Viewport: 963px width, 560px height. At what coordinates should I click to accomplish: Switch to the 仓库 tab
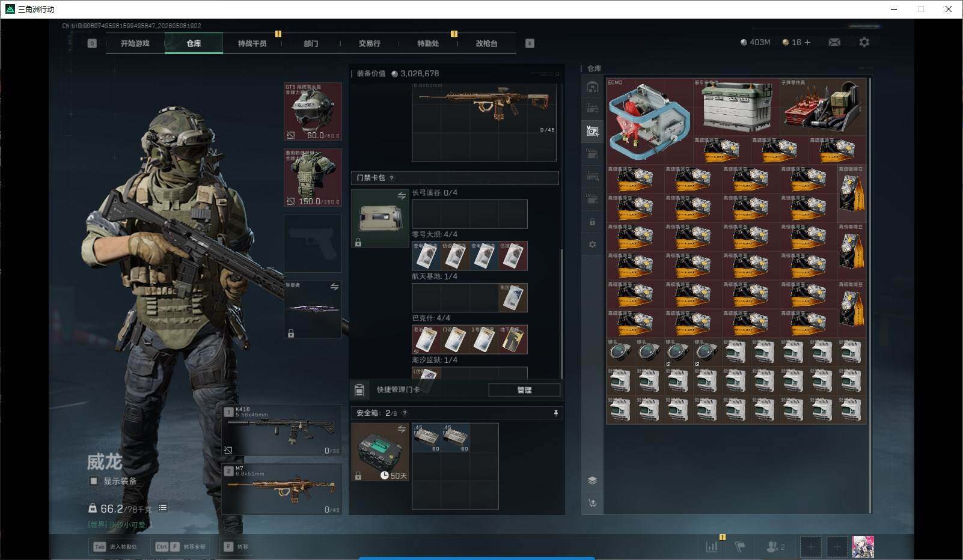pyautogui.click(x=194, y=43)
